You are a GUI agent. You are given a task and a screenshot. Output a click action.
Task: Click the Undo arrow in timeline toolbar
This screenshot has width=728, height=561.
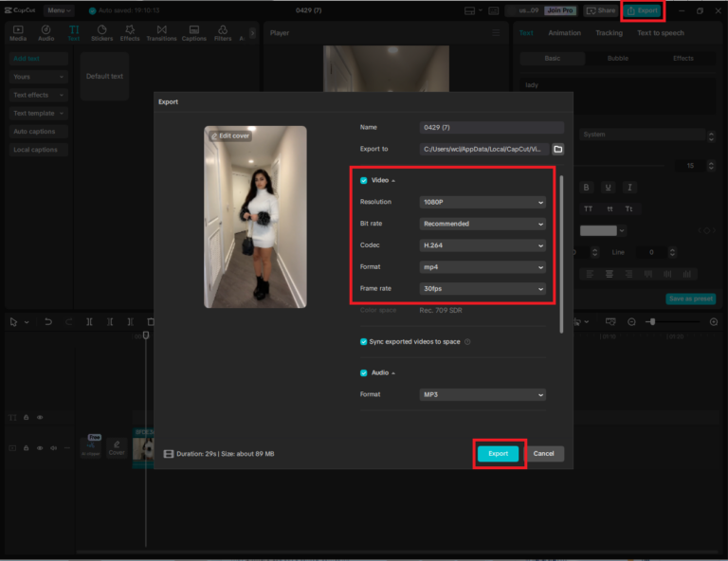coord(47,321)
